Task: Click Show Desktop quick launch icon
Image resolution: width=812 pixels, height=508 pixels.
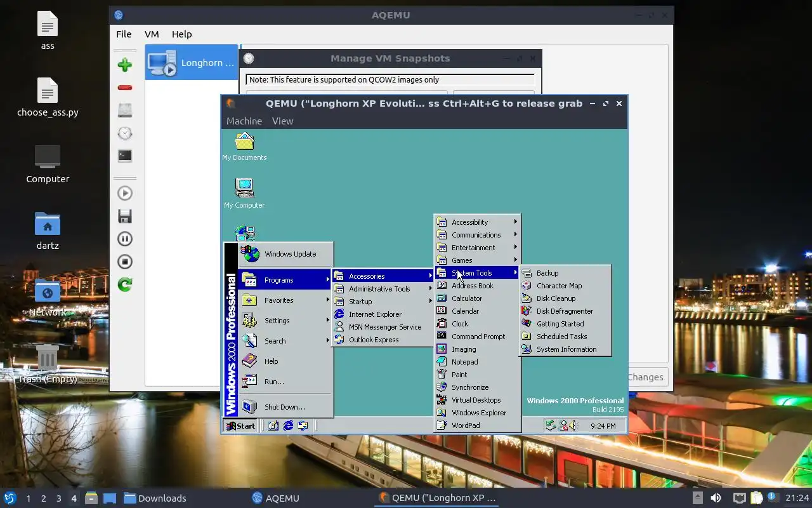Action: pos(273,425)
